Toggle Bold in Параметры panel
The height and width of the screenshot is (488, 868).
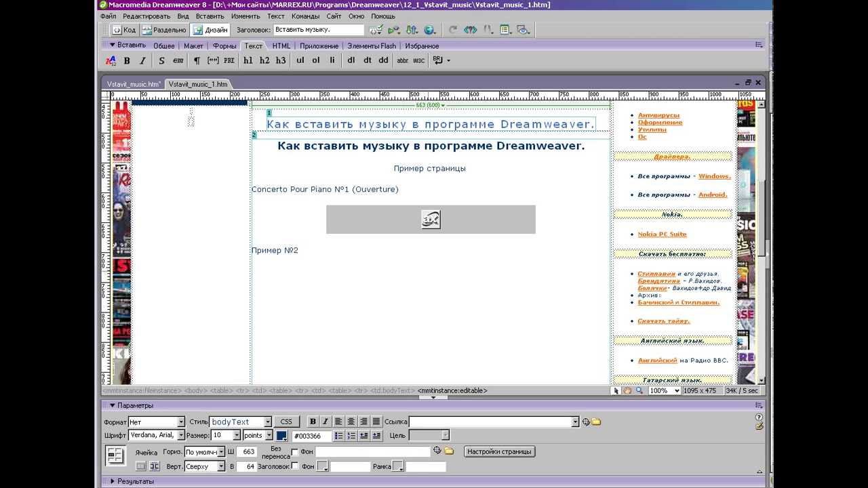313,422
